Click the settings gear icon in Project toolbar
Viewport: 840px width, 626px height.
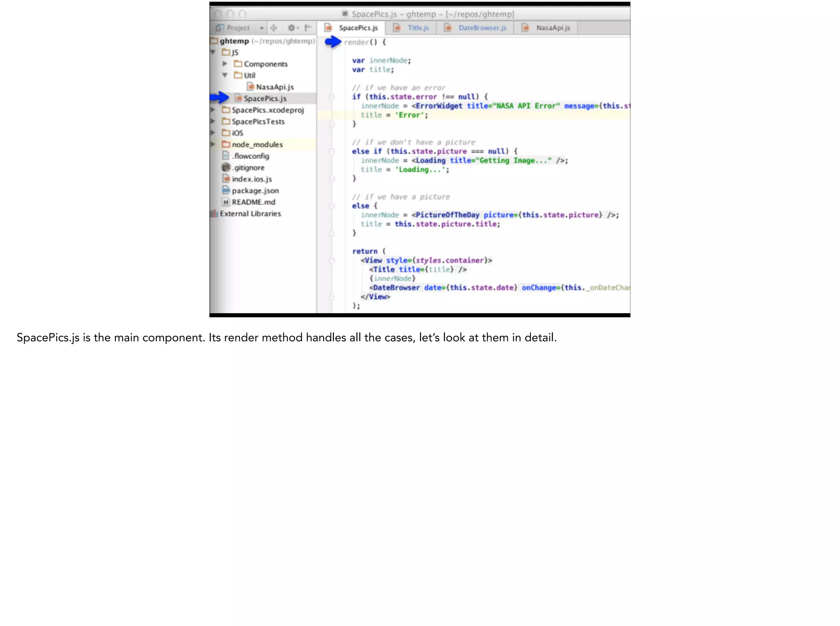(291, 28)
